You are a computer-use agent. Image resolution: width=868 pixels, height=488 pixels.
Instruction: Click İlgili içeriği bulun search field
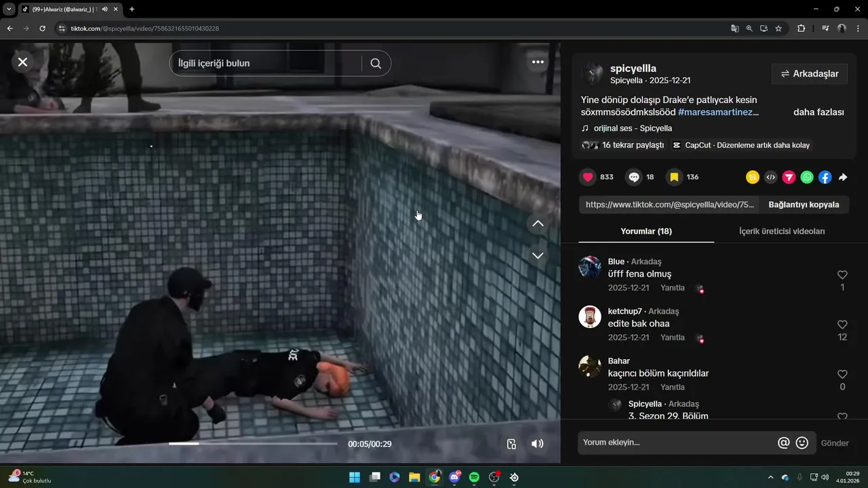coord(266,63)
